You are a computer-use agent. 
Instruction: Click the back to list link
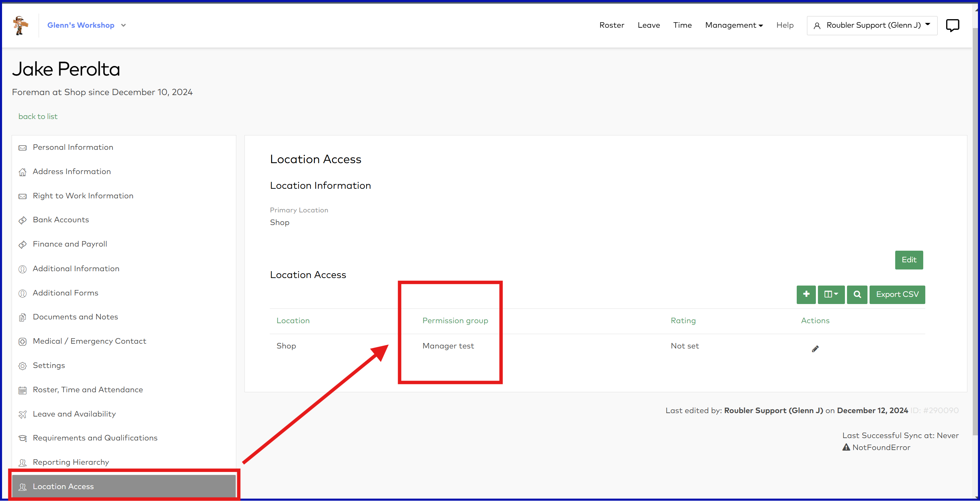[x=38, y=116]
